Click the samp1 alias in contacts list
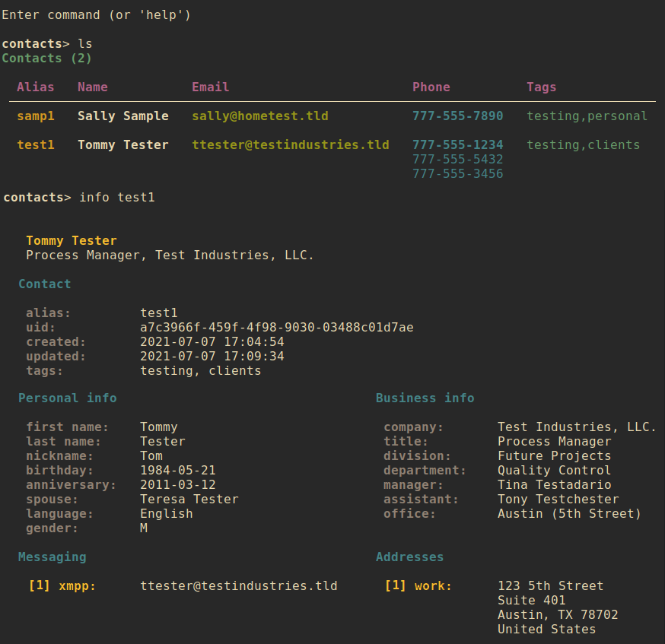The height and width of the screenshot is (644, 665). tap(36, 116)
